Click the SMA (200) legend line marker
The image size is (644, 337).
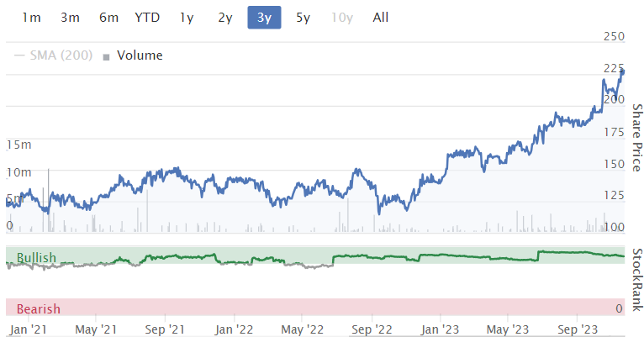coord(19,55)
